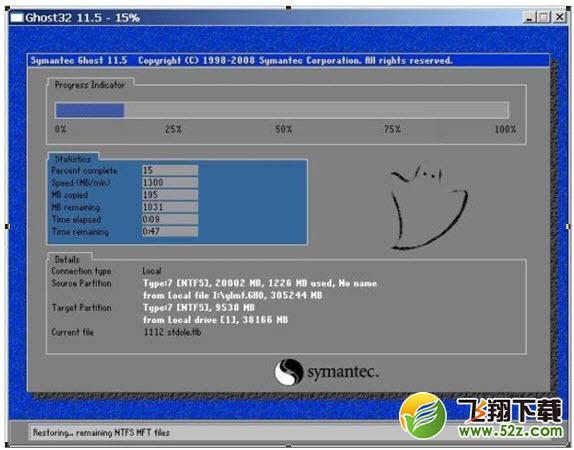The width and height of the screenshot is (574, 450).
Task: Close the Ghost32 11.5 window
Action: point(559,17)
